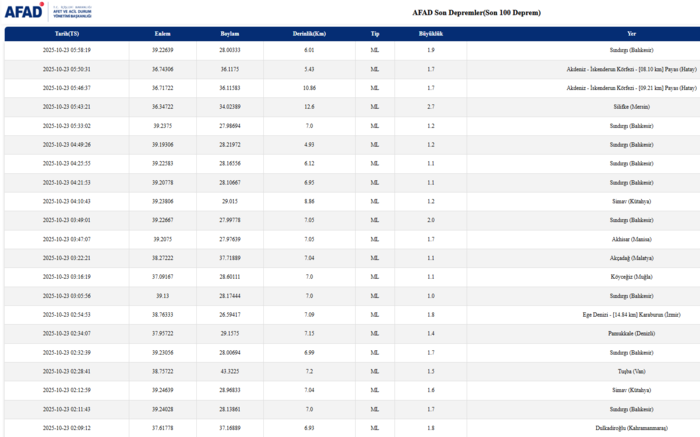Click the Köyceğiz (Muğla) location cell
The height and width of the screenshot is (437, 700).
coord(630,277)
